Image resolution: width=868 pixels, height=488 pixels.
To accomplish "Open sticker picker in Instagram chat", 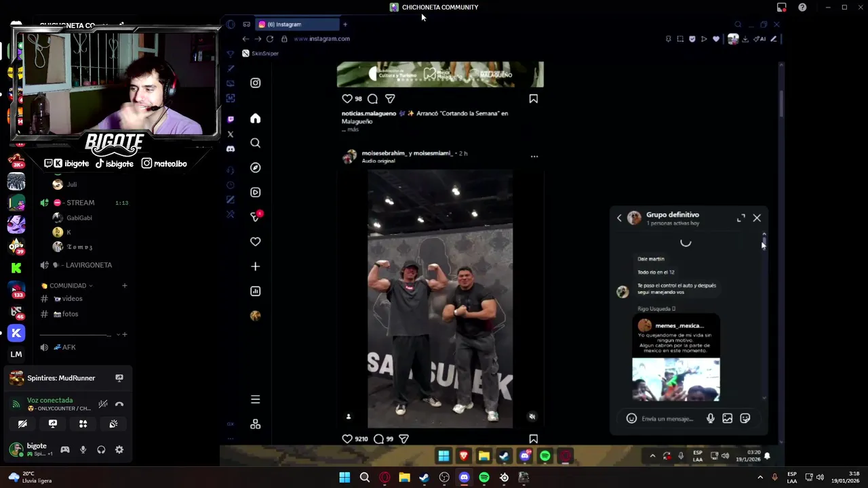I will pyautogui.click(x=745, y=418).
